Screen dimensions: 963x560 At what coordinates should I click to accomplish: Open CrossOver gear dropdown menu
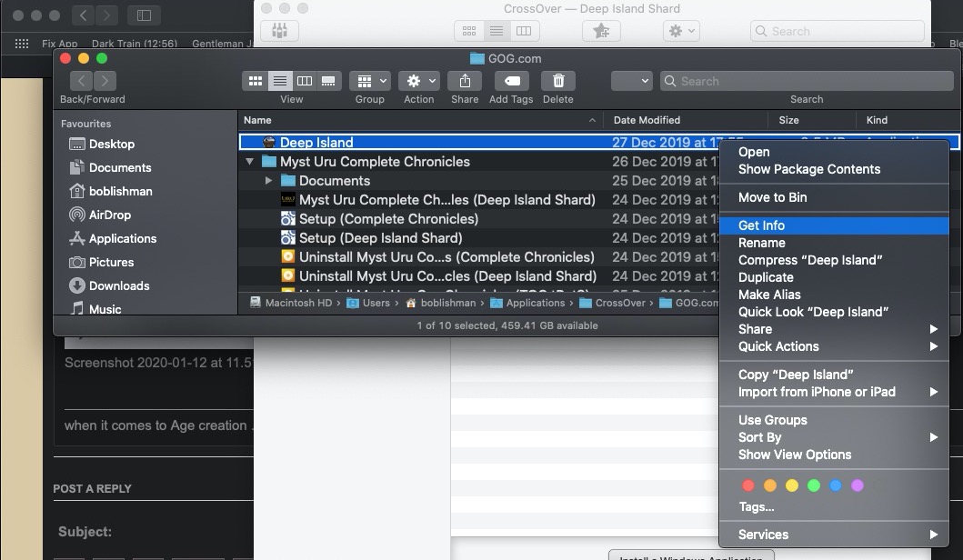681,31
